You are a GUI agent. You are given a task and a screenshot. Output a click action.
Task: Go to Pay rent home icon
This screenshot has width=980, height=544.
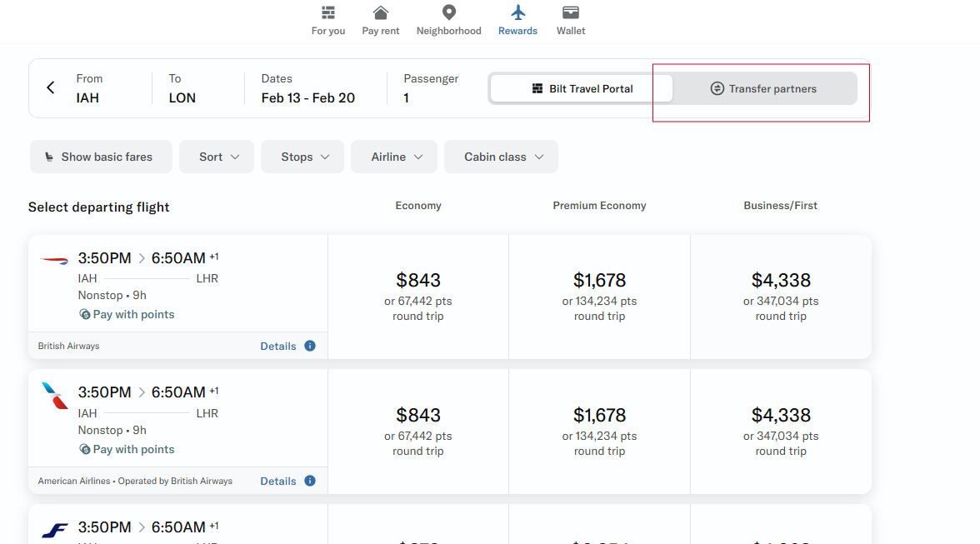(381, 13)
